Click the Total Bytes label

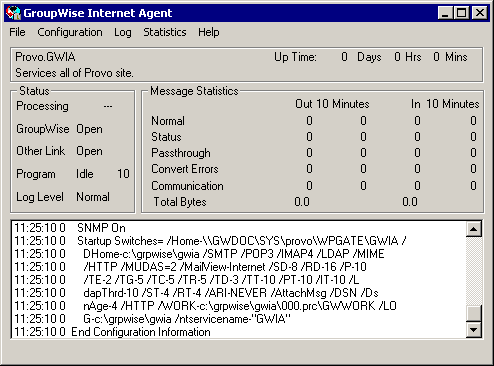click(x=180, y=202)
